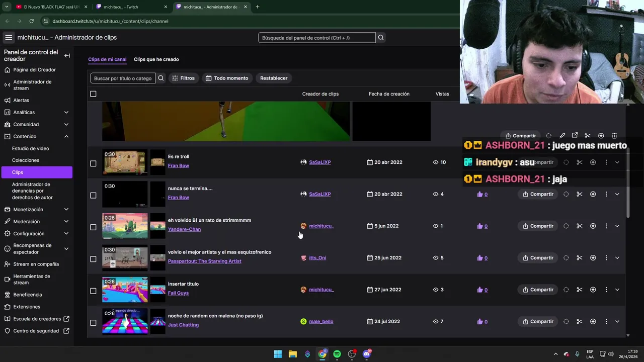Open Spotify from the Windows taskbar
The height and width of the screenshot is (362, 644).
click(x=337, y=354)
